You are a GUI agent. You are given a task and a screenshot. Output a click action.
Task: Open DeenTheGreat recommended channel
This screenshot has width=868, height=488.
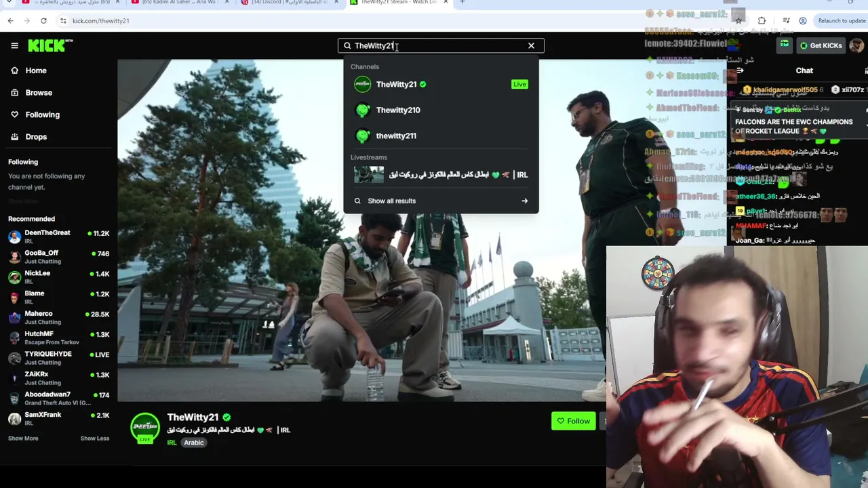tap(59, 237)
